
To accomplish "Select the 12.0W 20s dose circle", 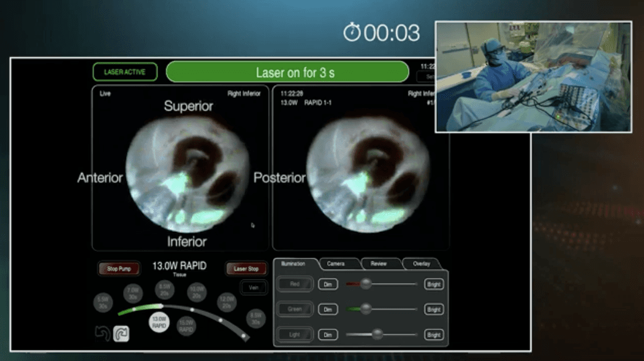I will [227, 303].
